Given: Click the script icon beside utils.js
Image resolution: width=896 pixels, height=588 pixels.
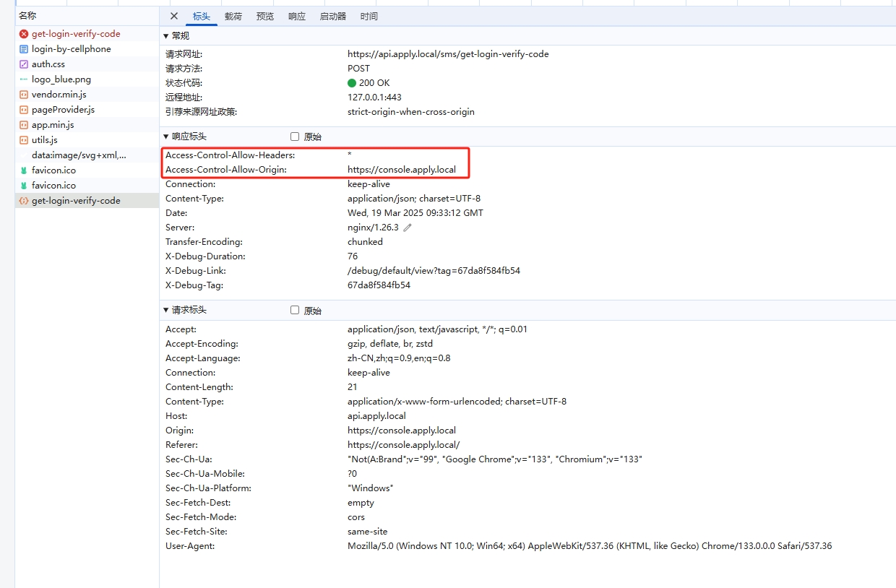Looking at the screenshot, I should pyautogui.click(x=24, y=140).
